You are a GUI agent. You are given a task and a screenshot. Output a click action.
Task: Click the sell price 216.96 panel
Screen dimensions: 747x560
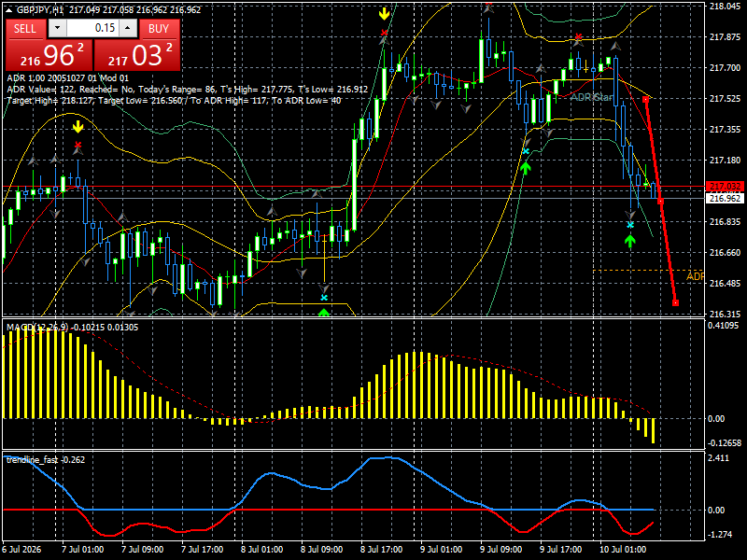coord(49,55)
